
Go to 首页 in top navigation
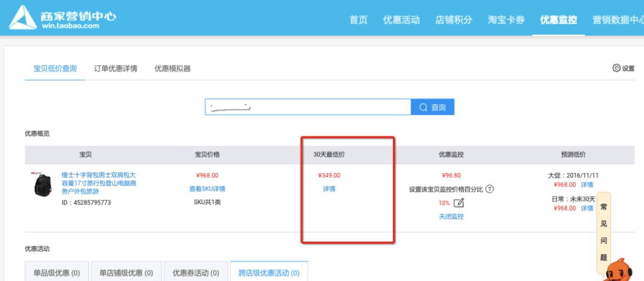click(358, 20)
